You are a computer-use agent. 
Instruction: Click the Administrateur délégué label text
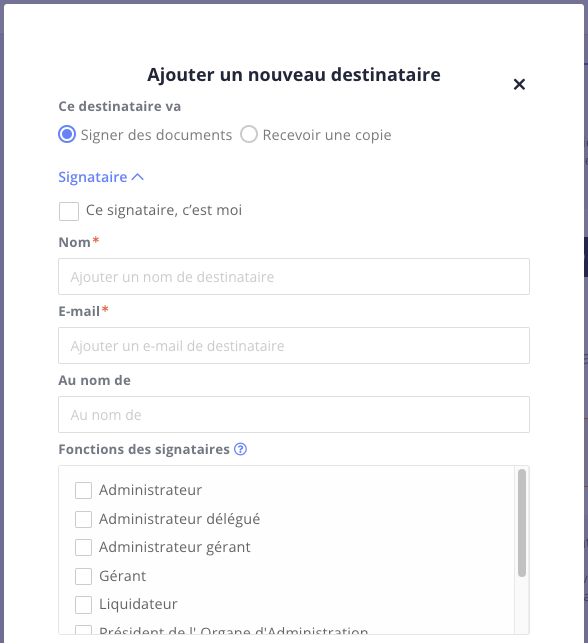pyautogui.click(x=180, y=519)
